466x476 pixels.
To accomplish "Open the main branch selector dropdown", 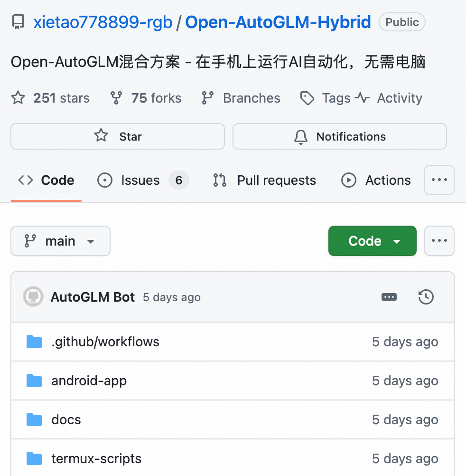I will [60, 241].
